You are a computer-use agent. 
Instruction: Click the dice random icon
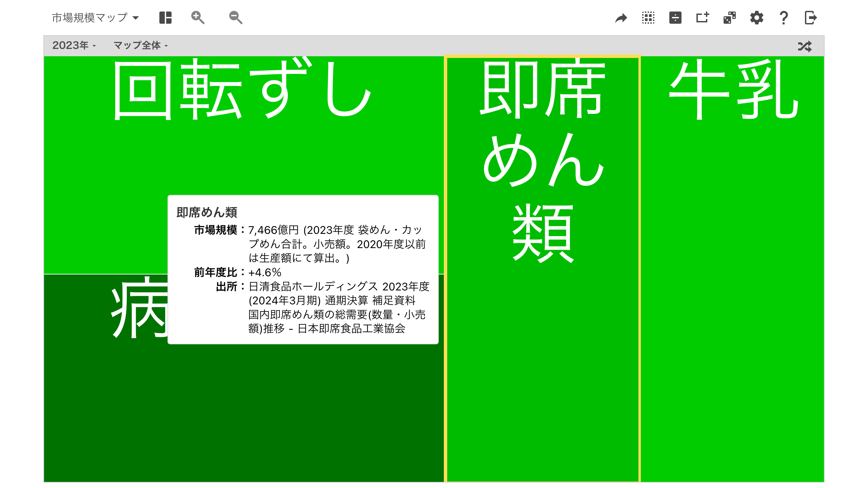729,18
